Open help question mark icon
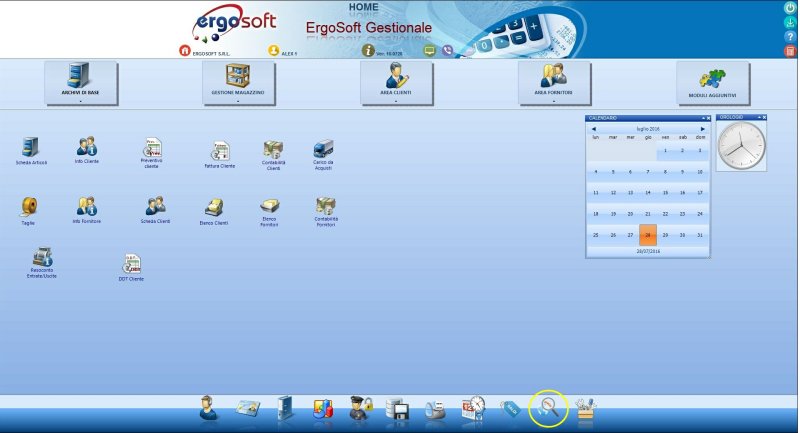 [x=790, y=36]
